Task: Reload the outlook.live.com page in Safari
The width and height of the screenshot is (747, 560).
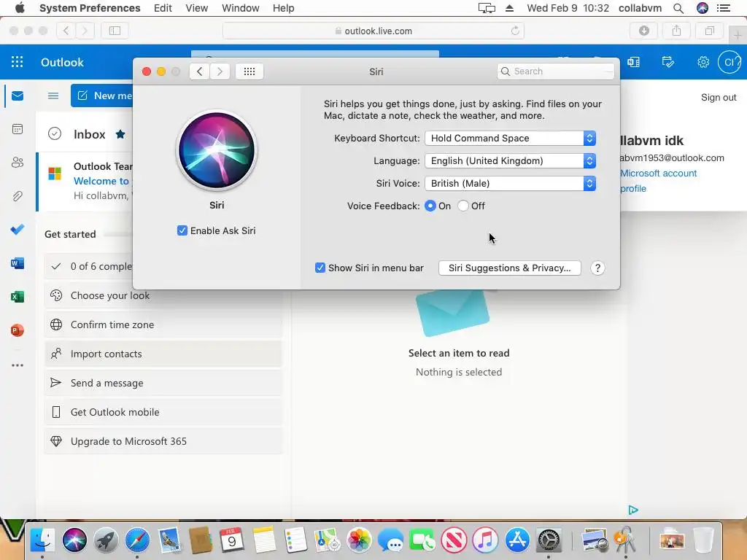Action: click(x=515, y=31)
